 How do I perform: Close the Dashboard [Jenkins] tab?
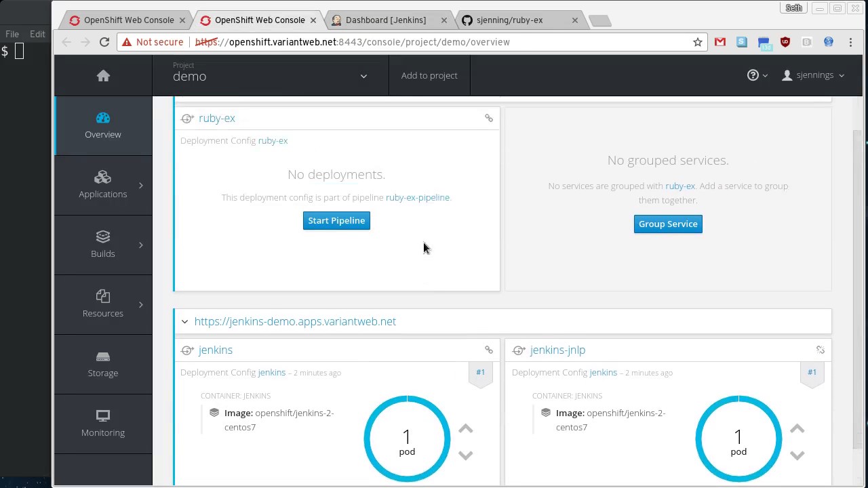pyautogui.click(x=444, y=20)
